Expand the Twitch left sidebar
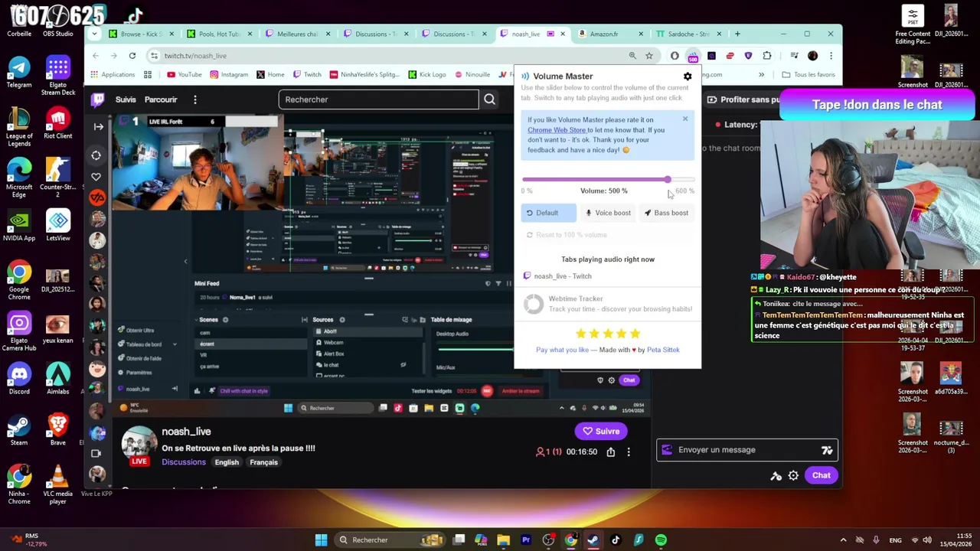 (98, 126)
